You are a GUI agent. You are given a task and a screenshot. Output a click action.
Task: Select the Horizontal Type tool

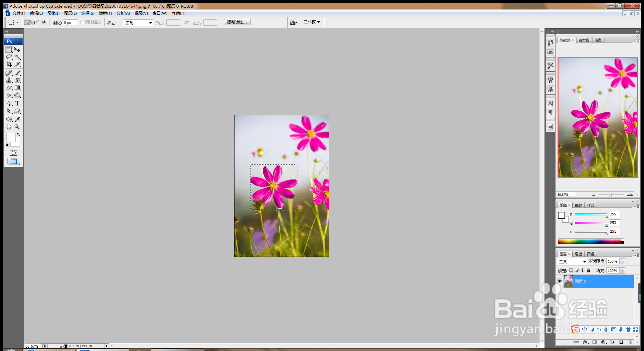[x=18, y=103]
